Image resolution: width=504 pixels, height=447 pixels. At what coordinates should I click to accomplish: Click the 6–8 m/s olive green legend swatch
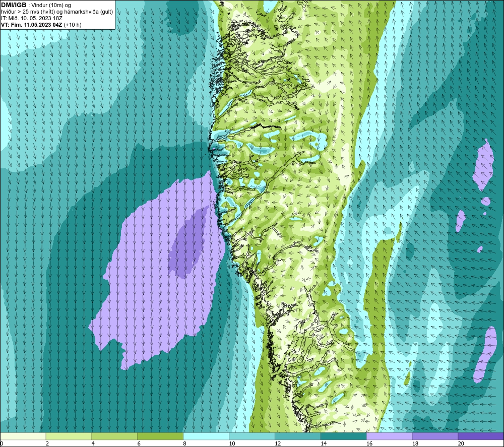(x=160, y=436)
